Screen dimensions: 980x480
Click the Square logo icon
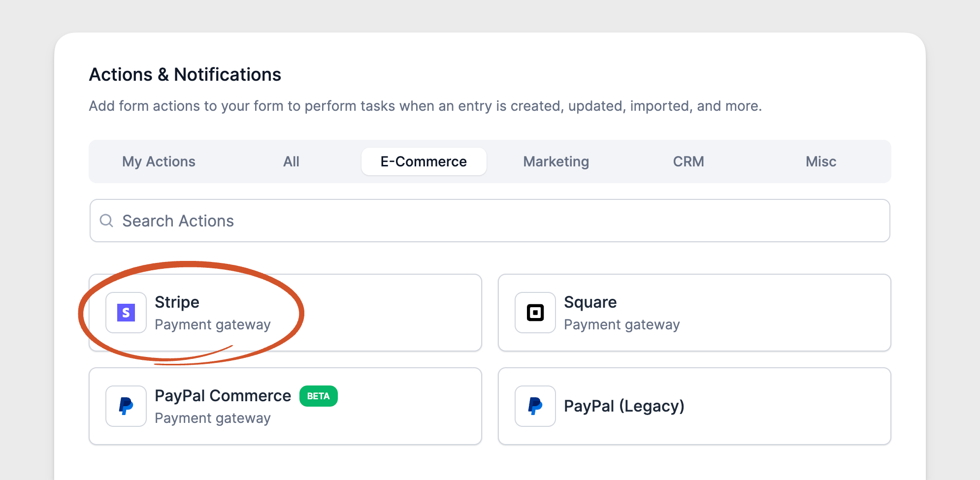tap(535, 313)
